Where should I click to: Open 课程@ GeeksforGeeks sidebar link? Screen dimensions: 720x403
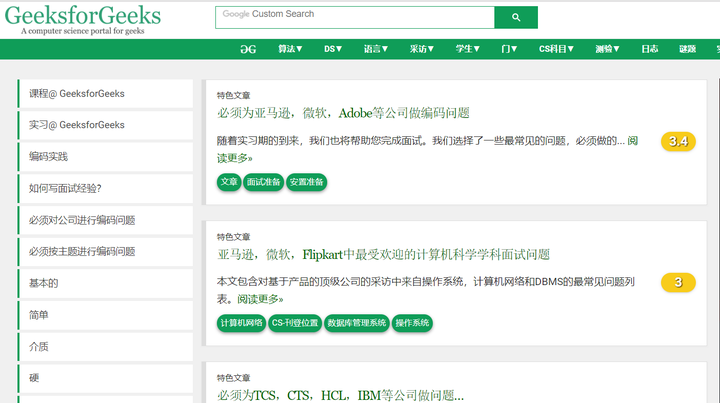[x=105, y=94]
